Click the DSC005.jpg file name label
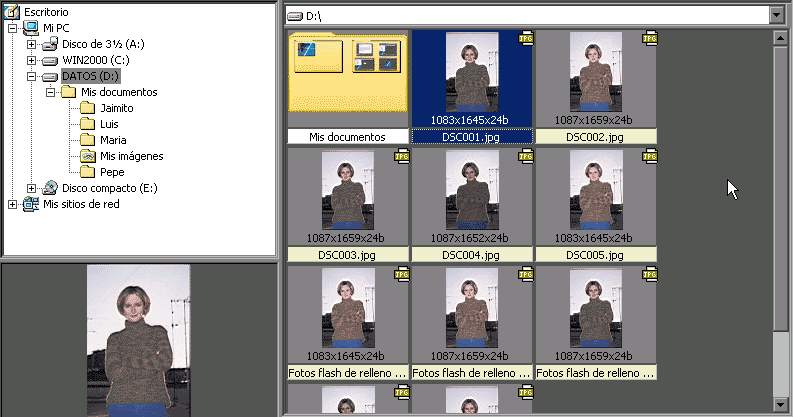The height and width of the screenshot is (417, 793). pos(596,255)
